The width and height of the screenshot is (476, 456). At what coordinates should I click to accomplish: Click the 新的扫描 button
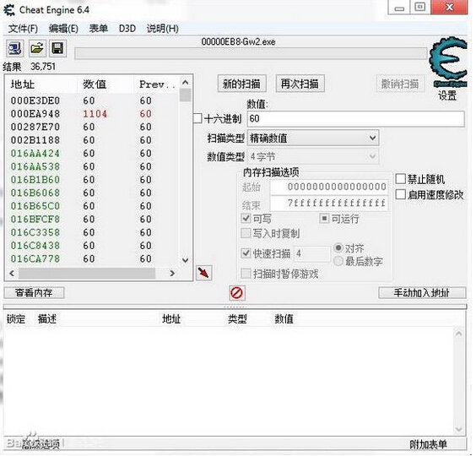(242, 84)
